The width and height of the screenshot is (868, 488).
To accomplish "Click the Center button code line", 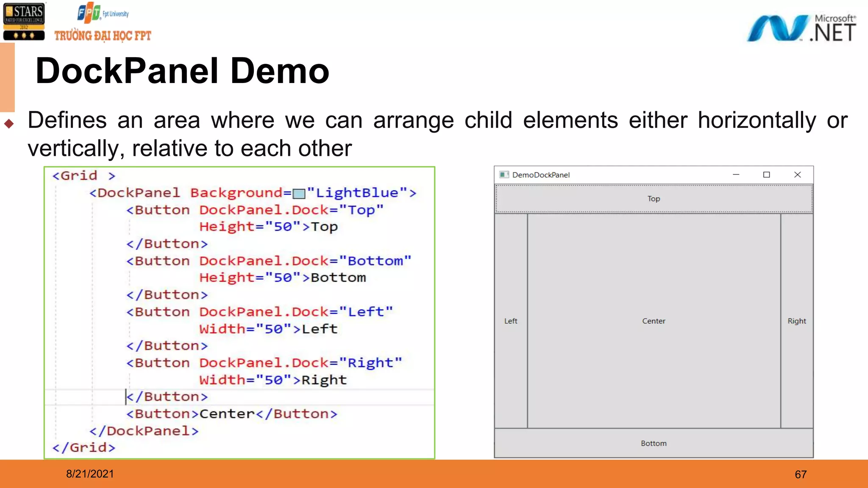I will coord(232,414).
